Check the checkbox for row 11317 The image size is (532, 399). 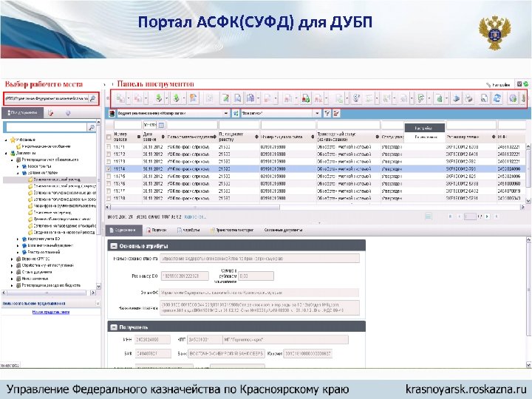pos(109,191)
